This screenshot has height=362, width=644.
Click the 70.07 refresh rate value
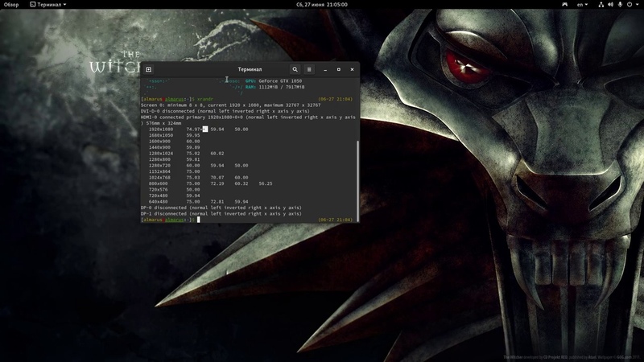click(217, 178)
